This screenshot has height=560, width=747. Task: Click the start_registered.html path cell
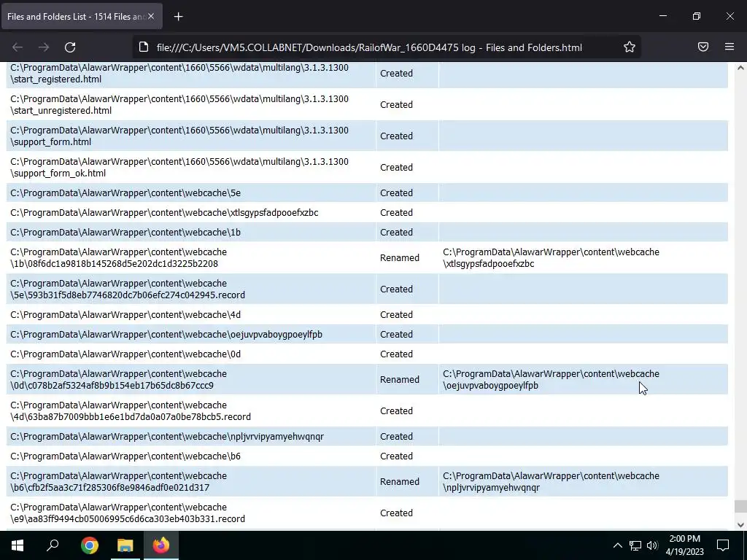click(x=191, y=74)
